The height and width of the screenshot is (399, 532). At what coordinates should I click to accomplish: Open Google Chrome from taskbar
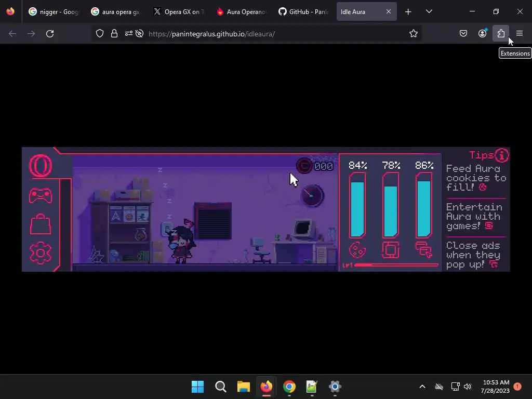289,387
